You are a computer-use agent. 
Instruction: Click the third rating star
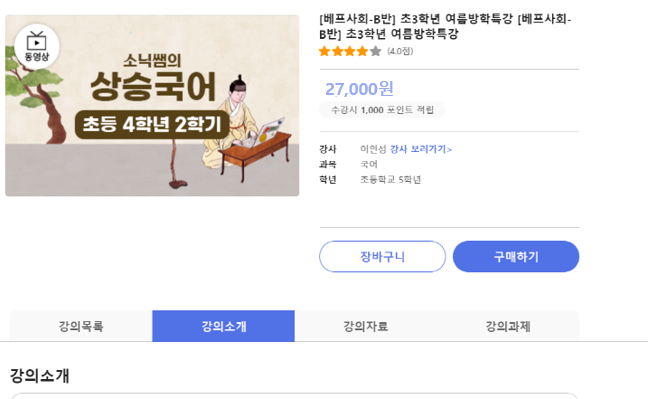pos(350,51)
